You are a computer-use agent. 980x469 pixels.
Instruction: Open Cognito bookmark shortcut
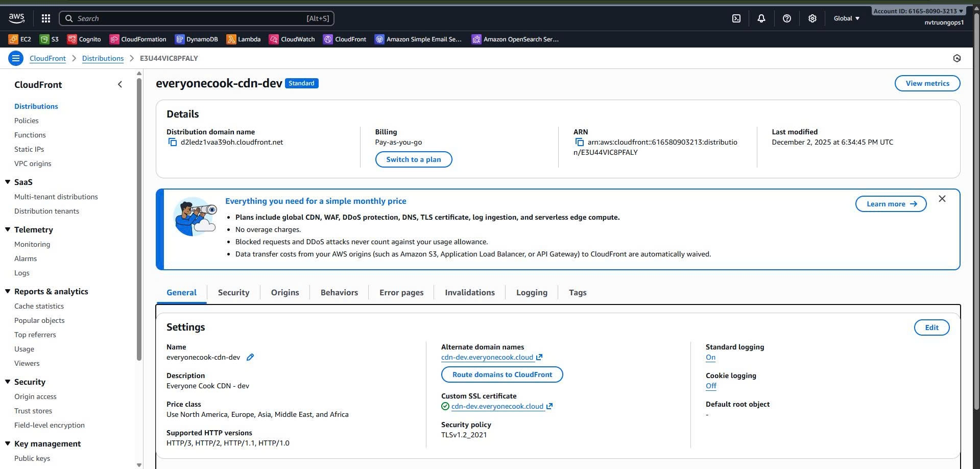tap(84, 39)
